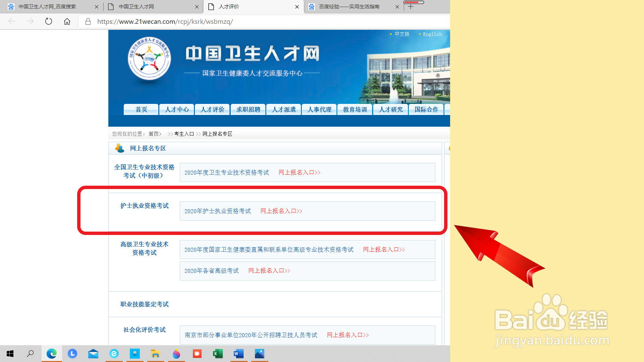This screenshot has height=362, width=644.
Task: Open the red recorder app in taskbar
Action: click(x=197, y=354)
